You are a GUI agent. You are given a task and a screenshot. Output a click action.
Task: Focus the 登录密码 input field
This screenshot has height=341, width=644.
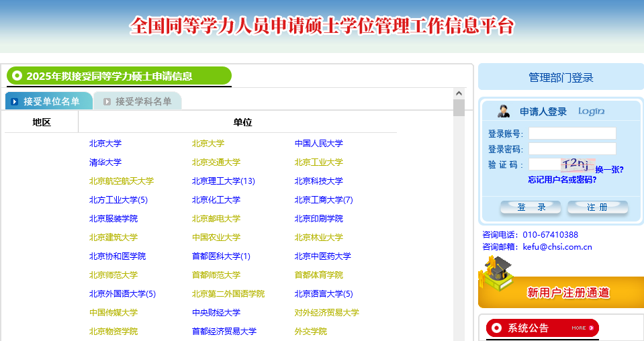pos(572,148)
